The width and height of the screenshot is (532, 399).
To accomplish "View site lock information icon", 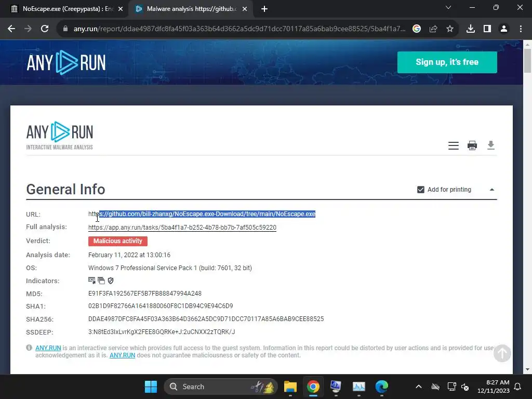I will click(65, 29).
